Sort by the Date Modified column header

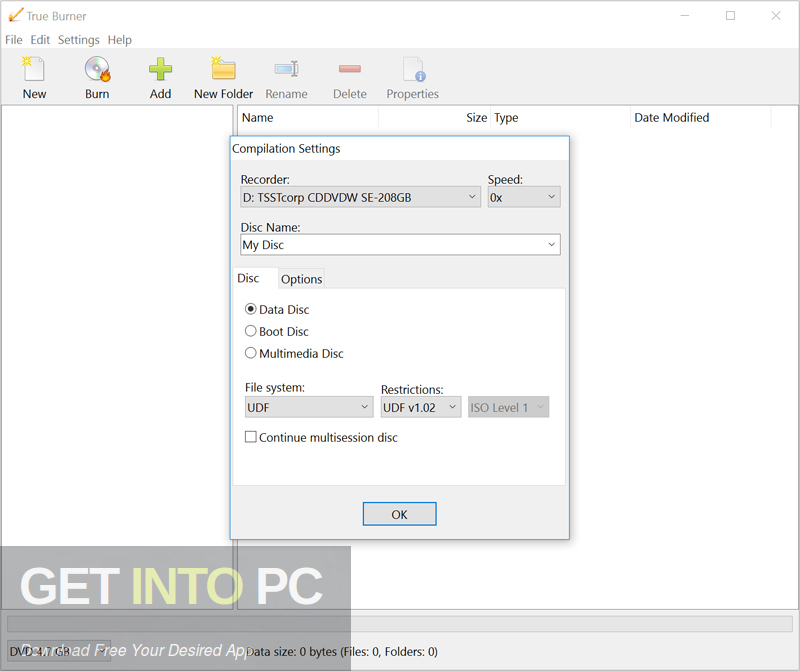(x=701, y=117)
